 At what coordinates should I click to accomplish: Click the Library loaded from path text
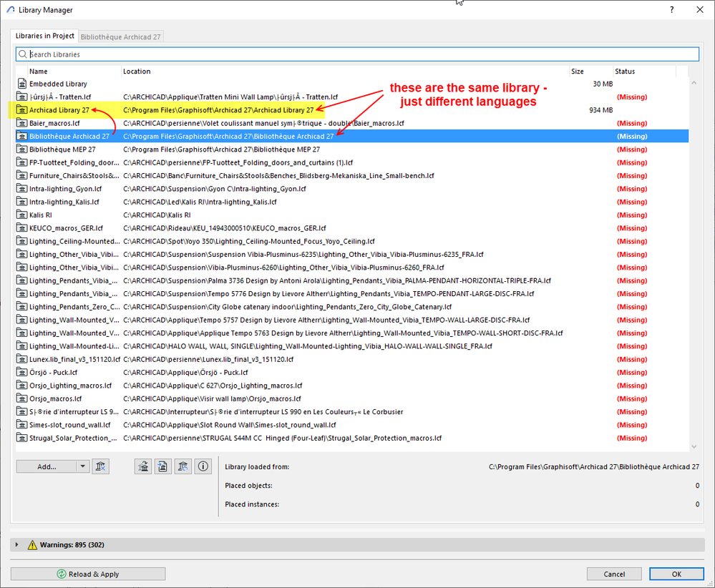594,467
